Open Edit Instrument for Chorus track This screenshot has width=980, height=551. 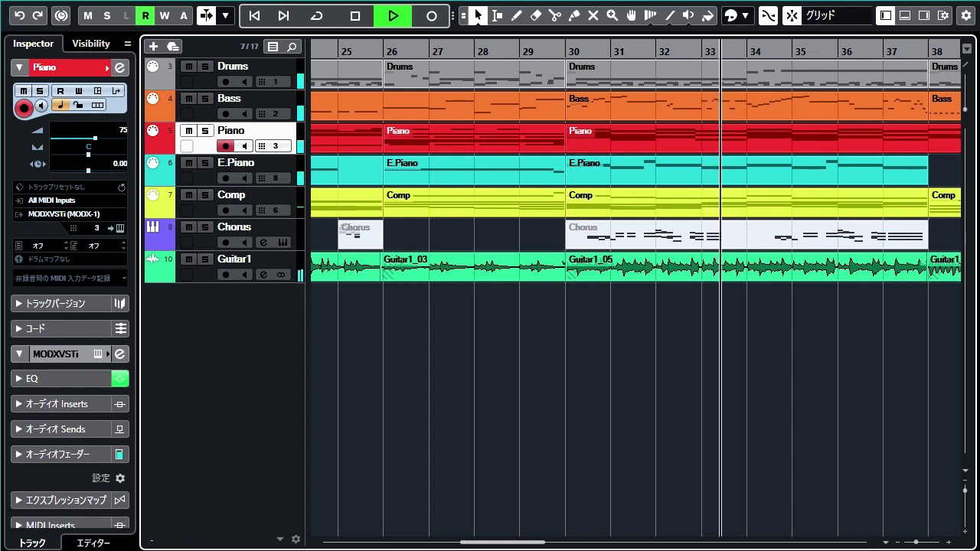(x=263, y=243)
